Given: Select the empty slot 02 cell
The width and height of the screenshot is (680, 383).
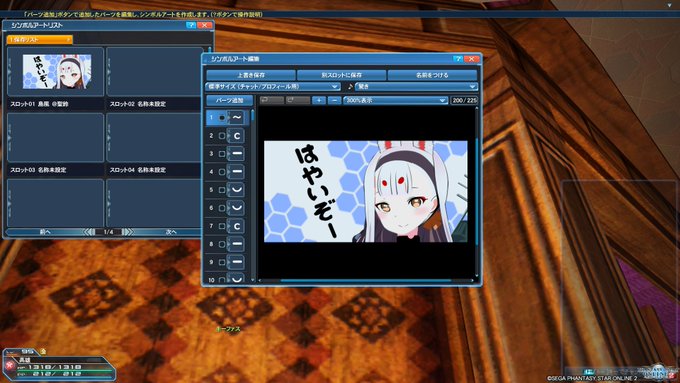Looking at the screenshot, I should [x=154, y=72].
